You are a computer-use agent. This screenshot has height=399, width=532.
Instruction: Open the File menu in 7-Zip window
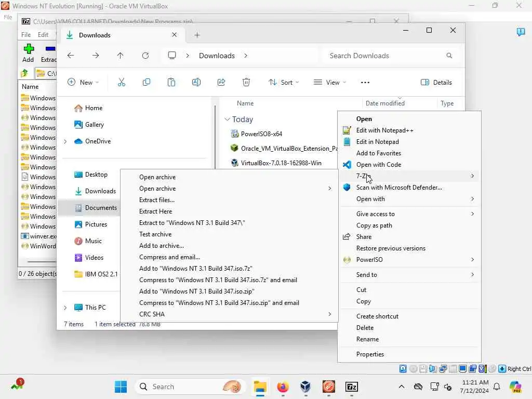coord(26,35)
